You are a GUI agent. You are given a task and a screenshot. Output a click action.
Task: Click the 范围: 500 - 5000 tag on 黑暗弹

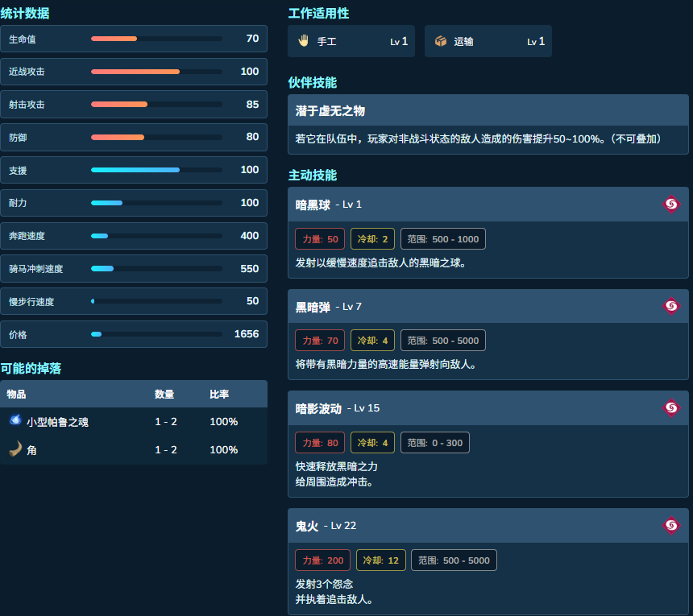pos(443,341)
